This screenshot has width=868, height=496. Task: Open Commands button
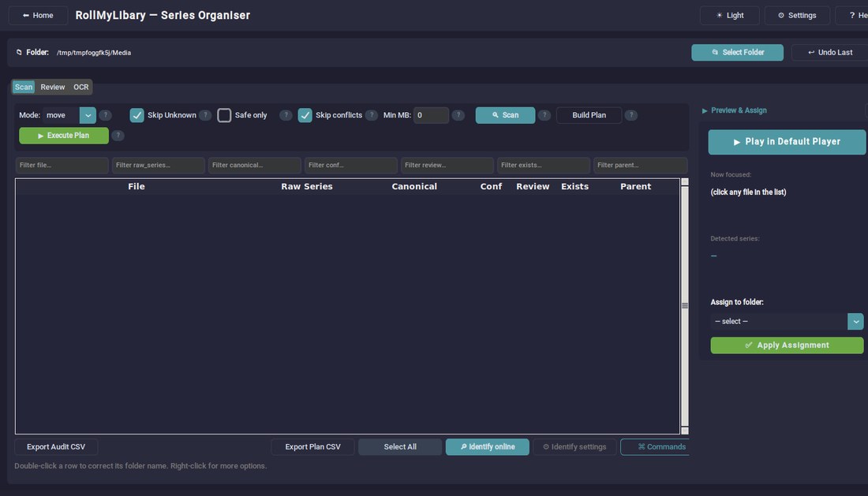[656, 447]
